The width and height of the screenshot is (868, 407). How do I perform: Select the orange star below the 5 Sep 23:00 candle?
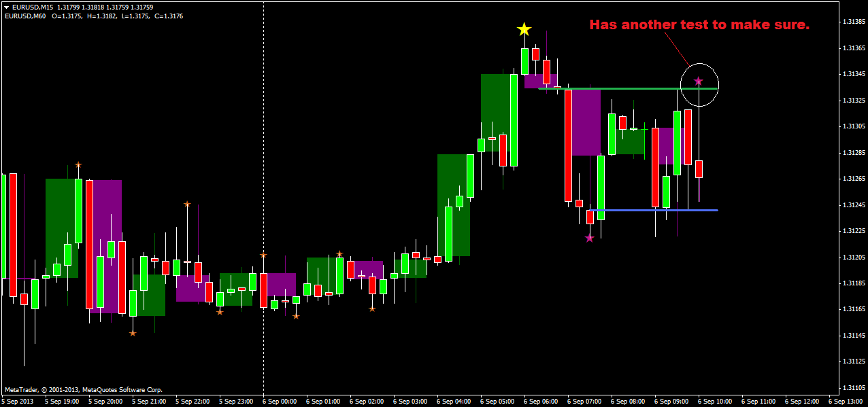[x=220, y=312]
